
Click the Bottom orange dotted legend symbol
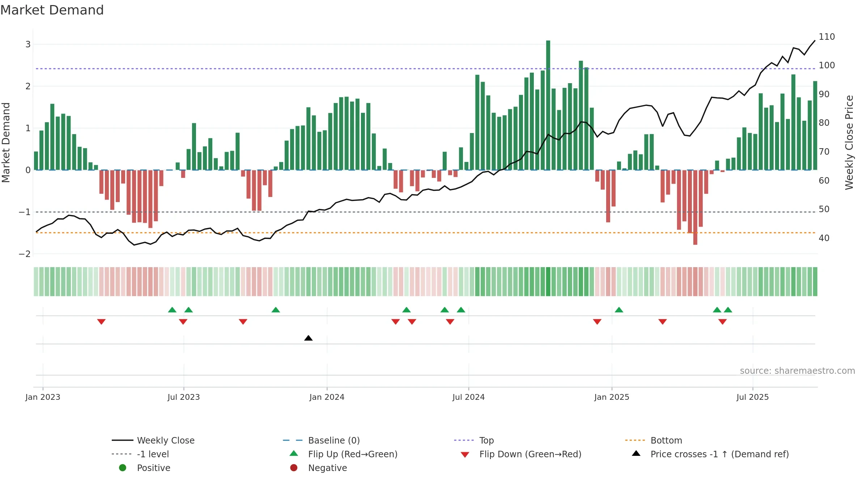coord(635,440)
